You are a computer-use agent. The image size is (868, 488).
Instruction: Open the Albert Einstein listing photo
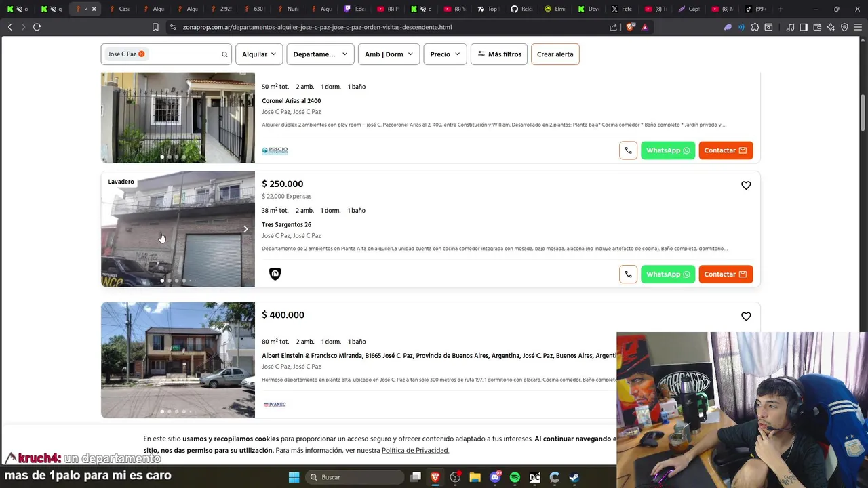coord(178,360)
